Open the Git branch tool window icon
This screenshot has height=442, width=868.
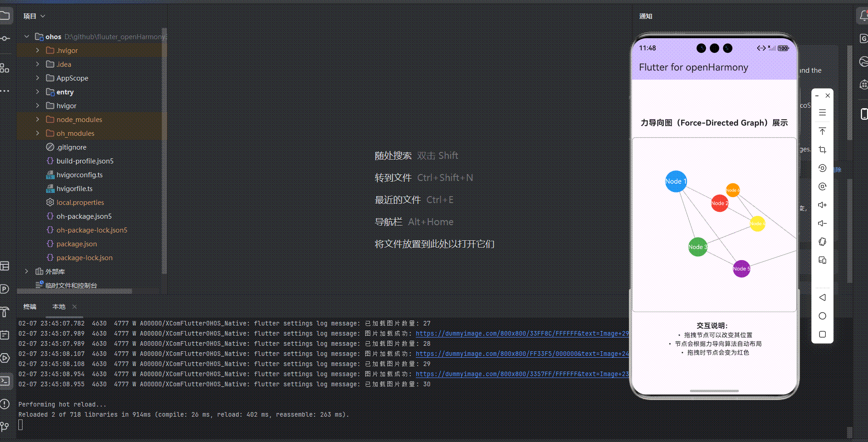[x=5, y=427]
